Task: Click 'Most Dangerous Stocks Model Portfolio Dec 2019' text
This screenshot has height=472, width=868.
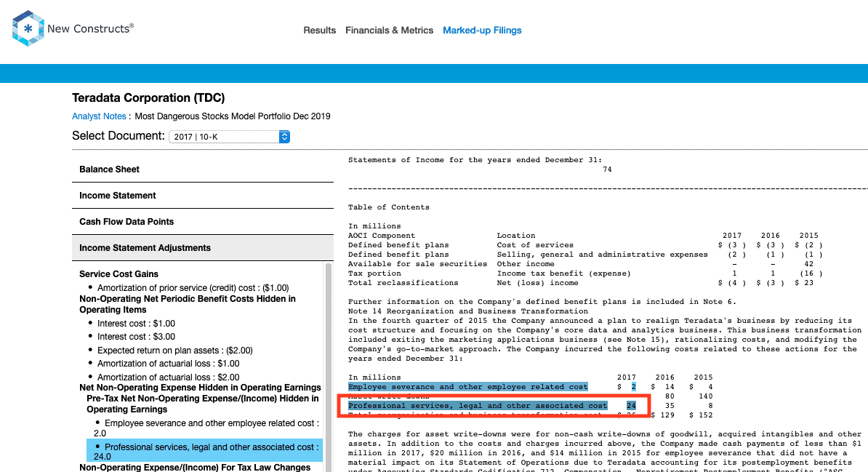Action: tap(233, 116)
